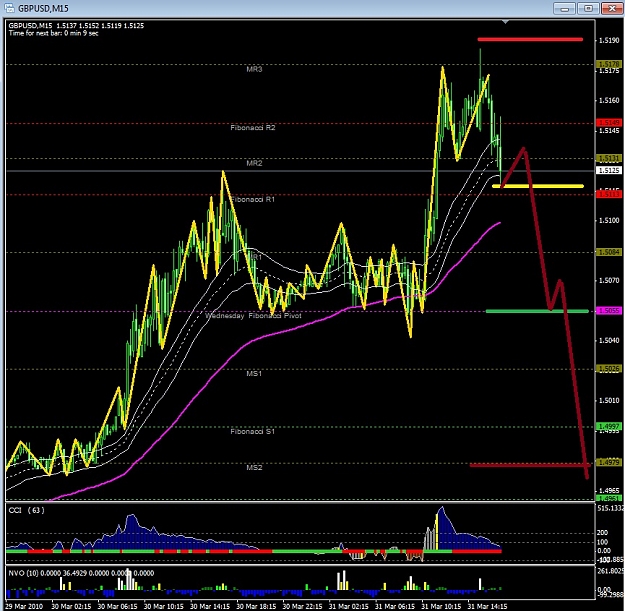Click the olive 1.5026 price tag
This screenshot has height=611, width=625.
point(609,369)
